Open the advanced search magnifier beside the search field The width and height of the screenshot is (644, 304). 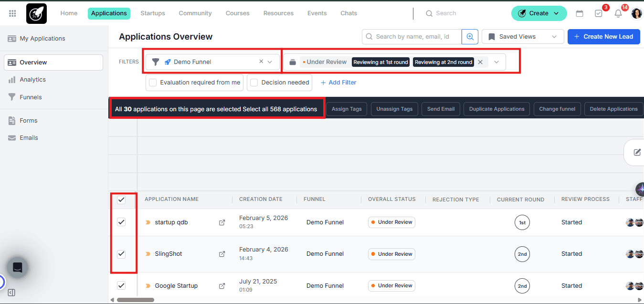(x=470, y=36)
